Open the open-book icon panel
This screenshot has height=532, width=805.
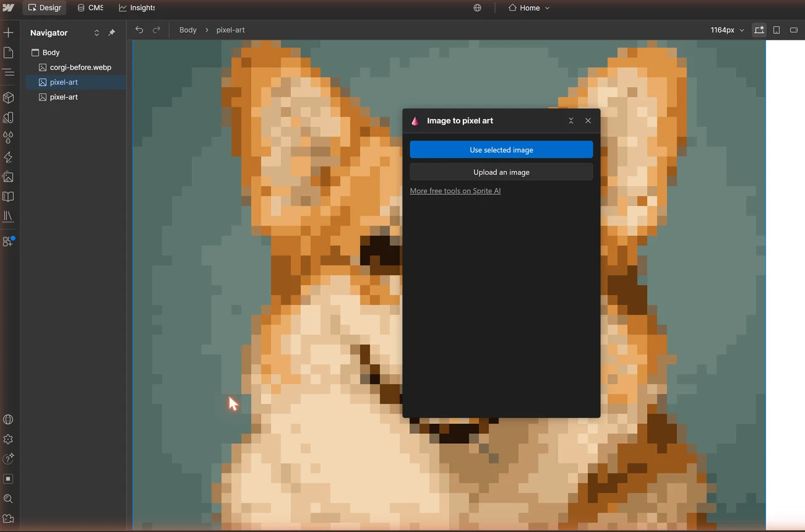tap(8, 196)
